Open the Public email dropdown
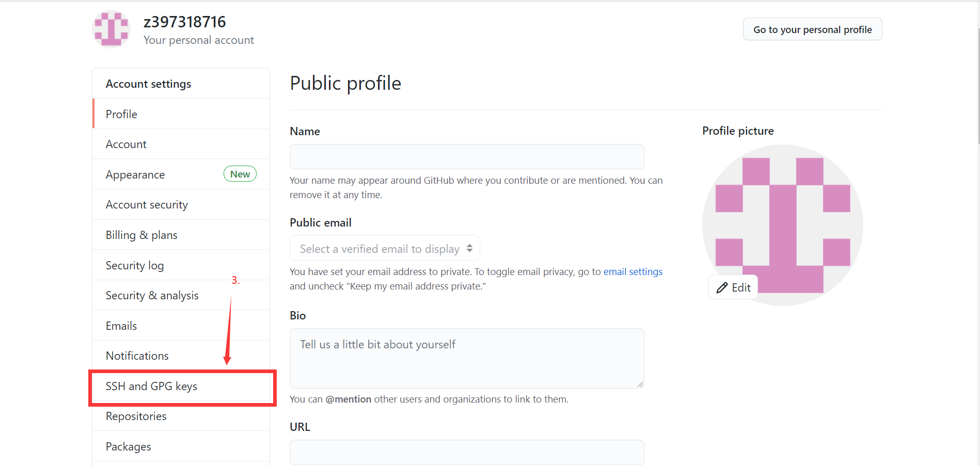Image resolution: width=980 pixels, height=466 pixels. coord(385,248)
